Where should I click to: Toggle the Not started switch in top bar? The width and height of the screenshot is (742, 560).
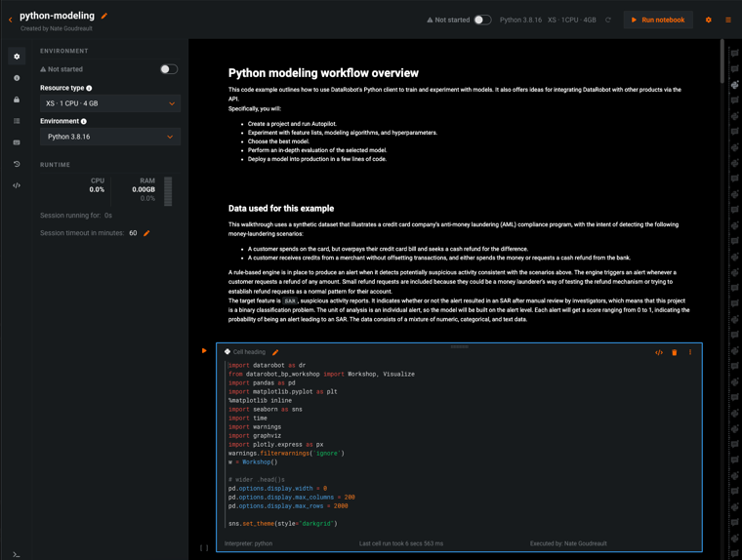pos(481,20)
